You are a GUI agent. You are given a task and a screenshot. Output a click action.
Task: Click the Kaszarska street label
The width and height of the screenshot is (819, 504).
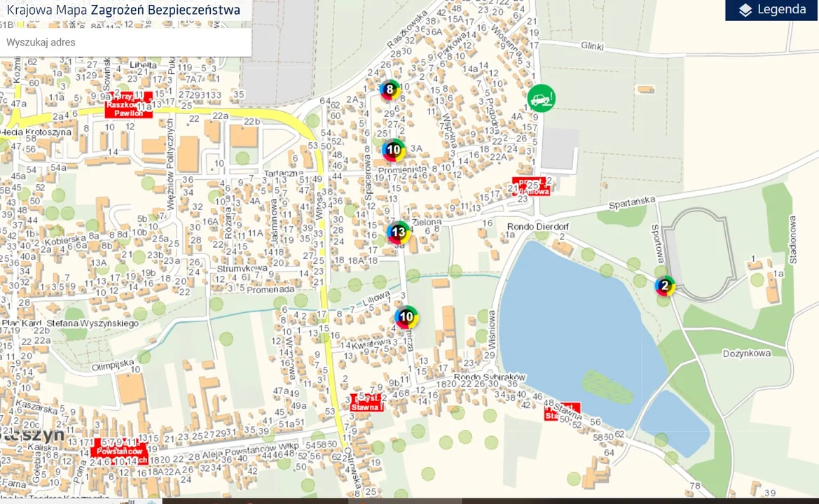click(36, 407)
